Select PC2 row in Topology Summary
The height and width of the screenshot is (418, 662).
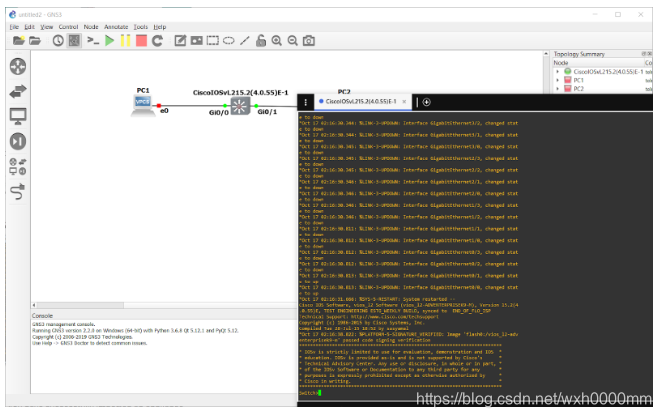tap(602, 89)
